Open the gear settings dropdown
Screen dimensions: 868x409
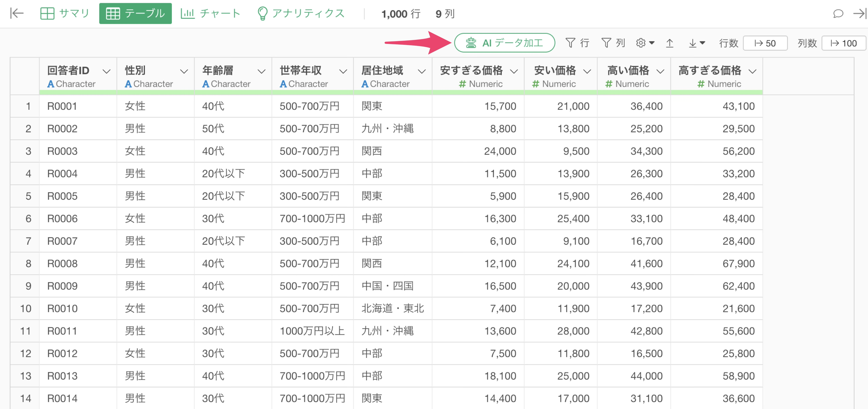[x=645, y=43]
